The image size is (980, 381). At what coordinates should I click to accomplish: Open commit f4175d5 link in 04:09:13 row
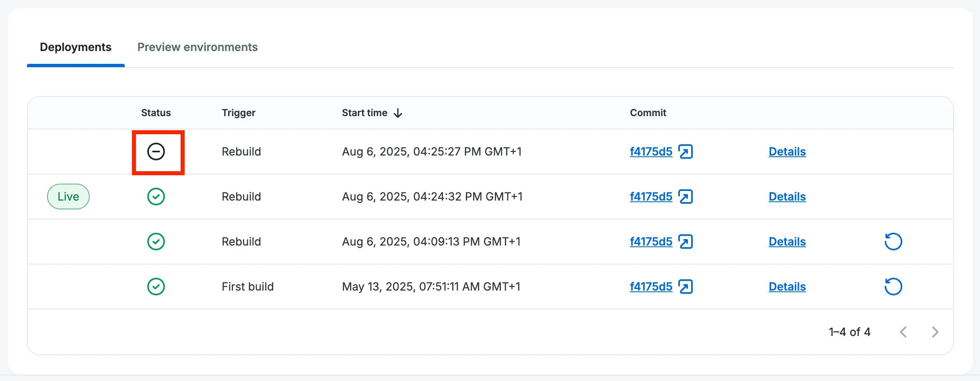[x=651, y=242]
